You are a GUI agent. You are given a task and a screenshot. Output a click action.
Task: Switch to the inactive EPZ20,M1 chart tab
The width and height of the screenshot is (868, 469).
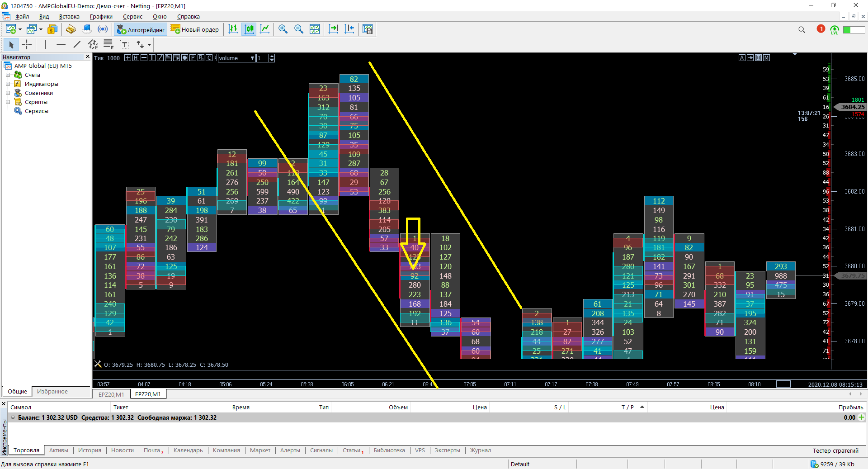pyautogui.click(x=111, y=394)
